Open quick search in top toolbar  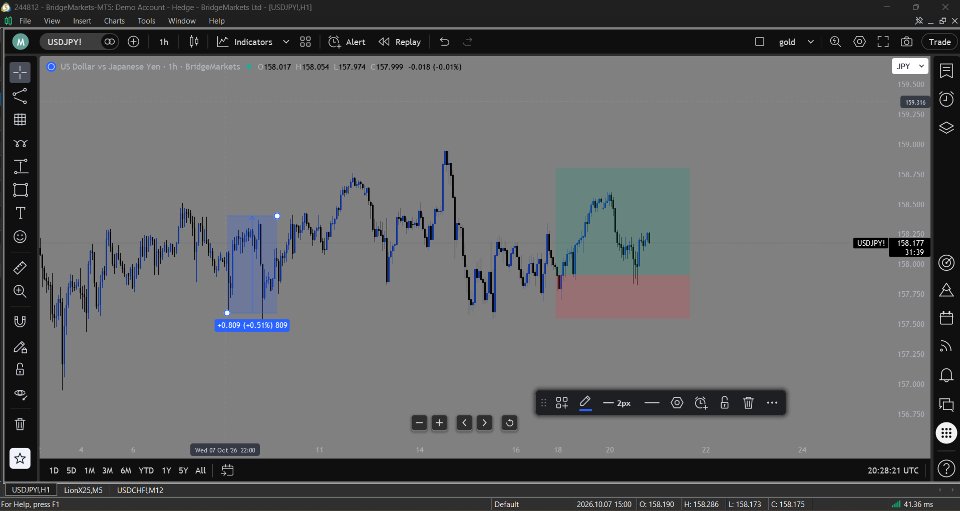[x=835, y=42]
